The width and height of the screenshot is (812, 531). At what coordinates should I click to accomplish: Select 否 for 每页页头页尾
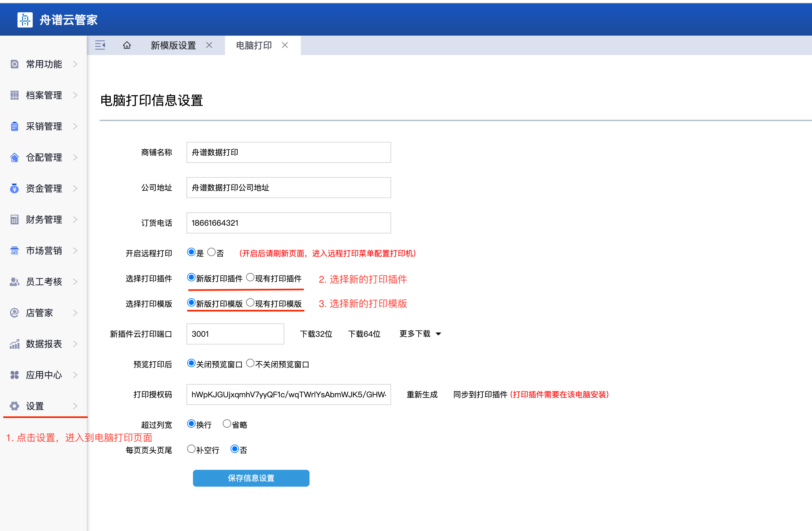pyautogui.click(x=235, y=449)
